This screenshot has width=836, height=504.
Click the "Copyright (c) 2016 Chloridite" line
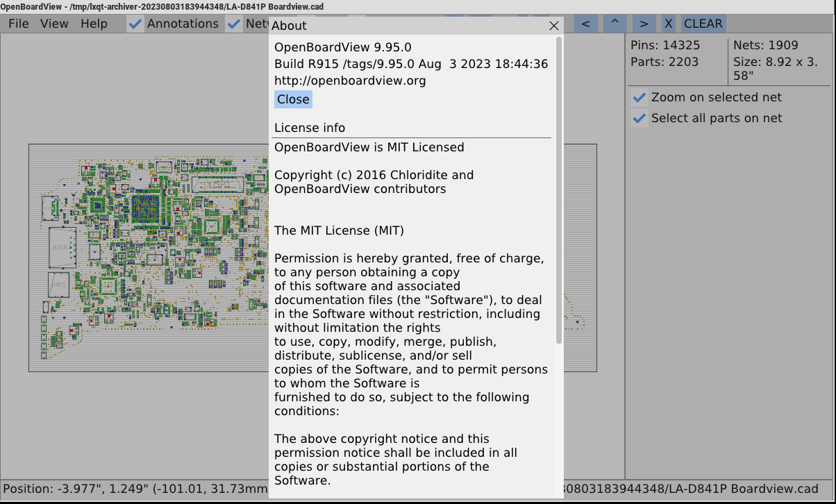tap(374, 175)
